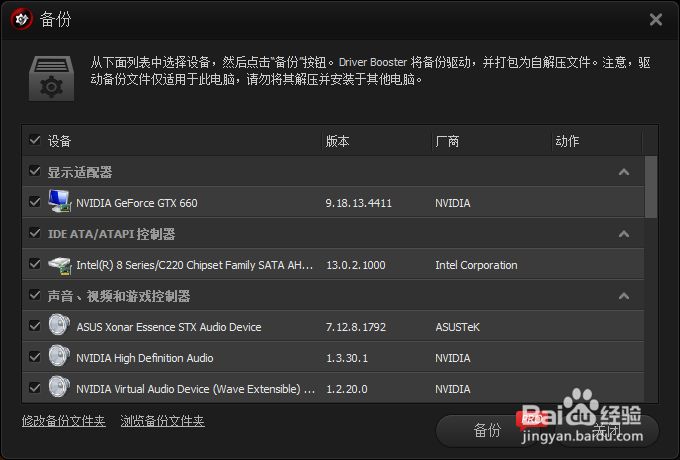680x460 pixels.
Task: Uncheck ASUS Xonar Essence STX checkbox
Action: click(x=35, y=326)
